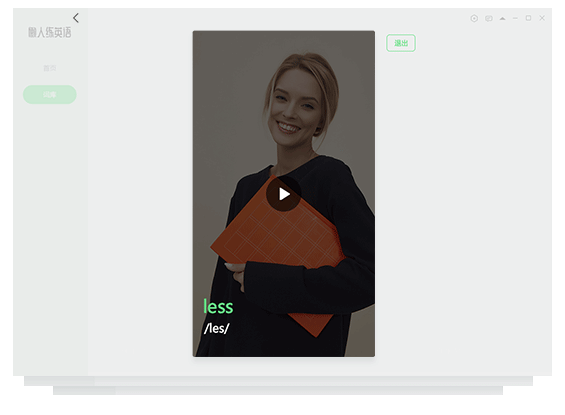Click the second stacked card edge below window

(278, 381)
